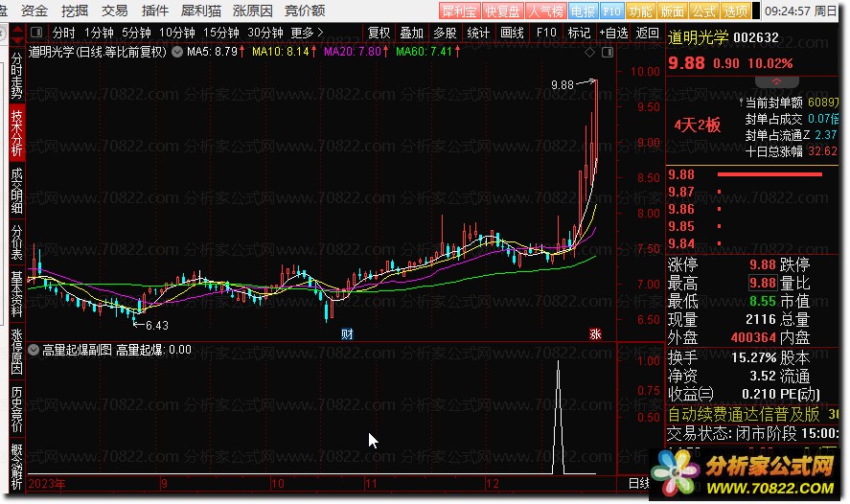Select 成交明细 sidebar tab
850x504 pixels.
coord(17,191)
